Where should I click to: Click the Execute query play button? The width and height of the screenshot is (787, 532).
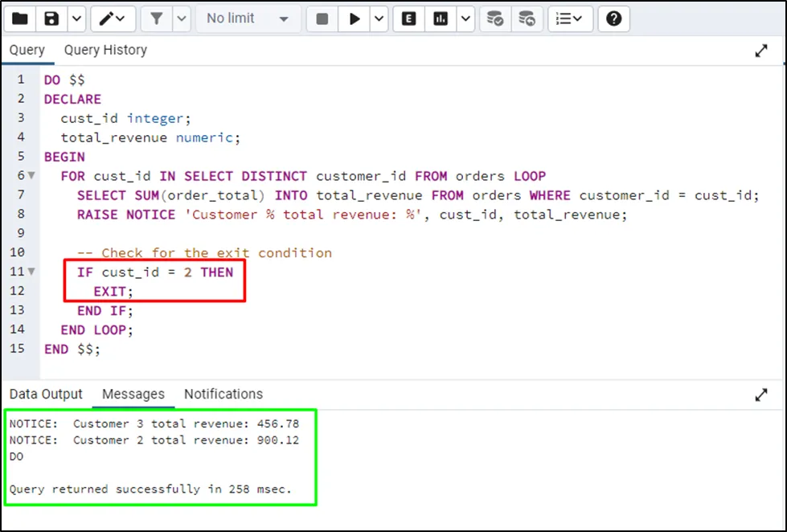(x=354, y=18)
